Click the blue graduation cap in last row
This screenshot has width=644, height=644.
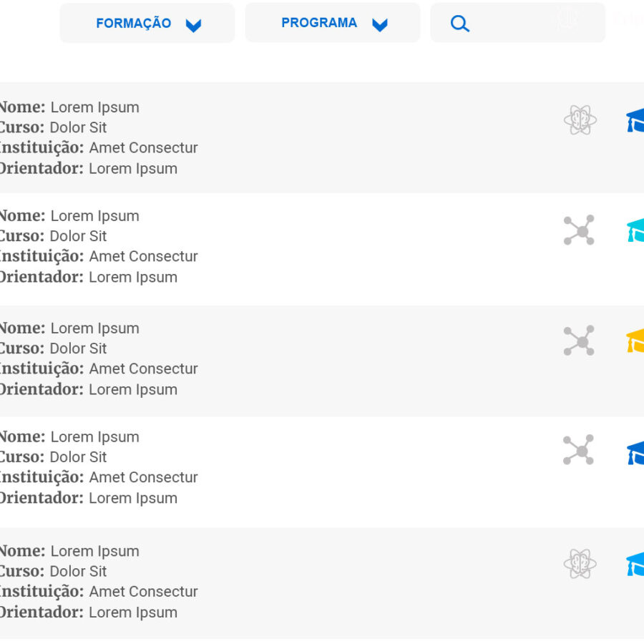coord(635,564)
